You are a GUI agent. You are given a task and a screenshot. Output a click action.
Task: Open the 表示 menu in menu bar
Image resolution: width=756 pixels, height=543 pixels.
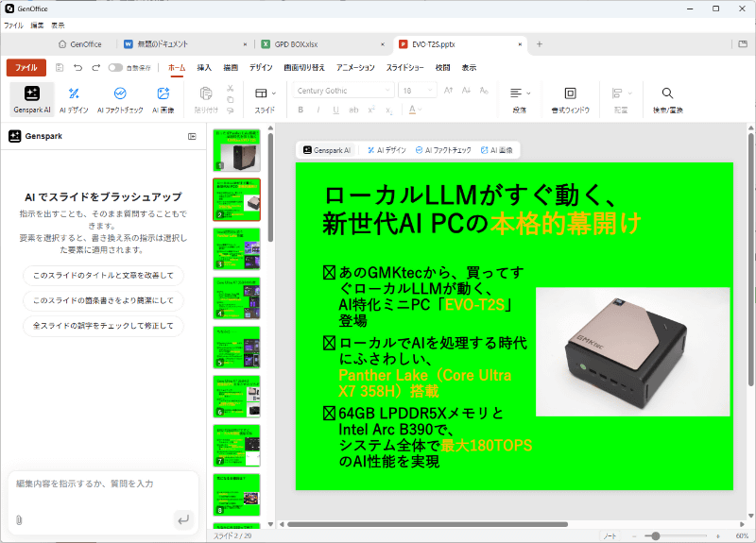(58, 25)
